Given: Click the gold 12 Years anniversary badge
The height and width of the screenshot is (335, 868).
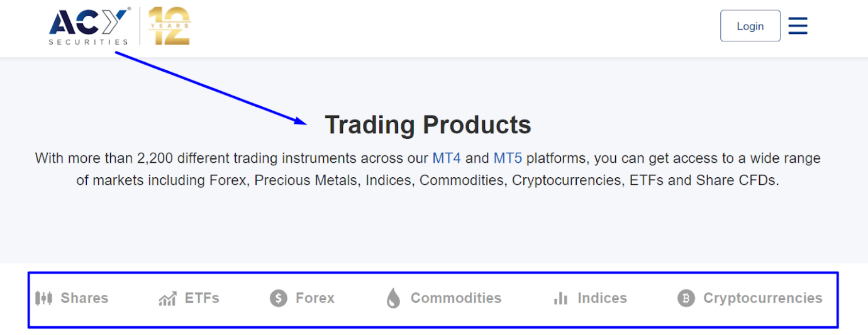Looking at the screenshot, I should 169,26.
